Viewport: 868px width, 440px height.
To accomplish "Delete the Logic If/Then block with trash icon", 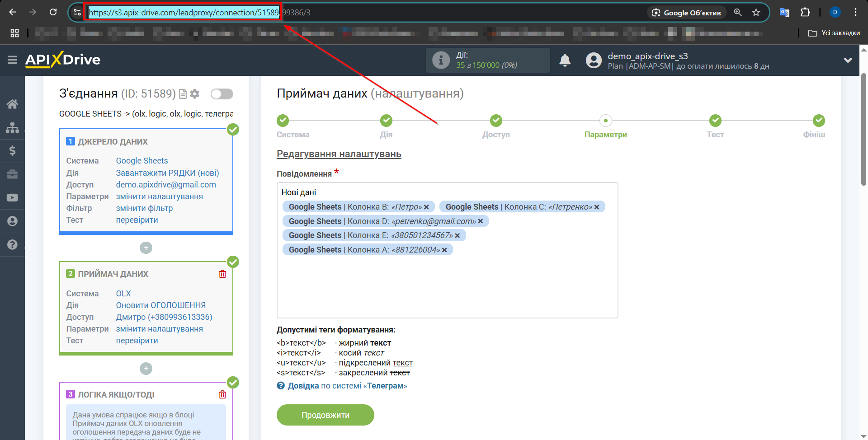I will (222, 394).
